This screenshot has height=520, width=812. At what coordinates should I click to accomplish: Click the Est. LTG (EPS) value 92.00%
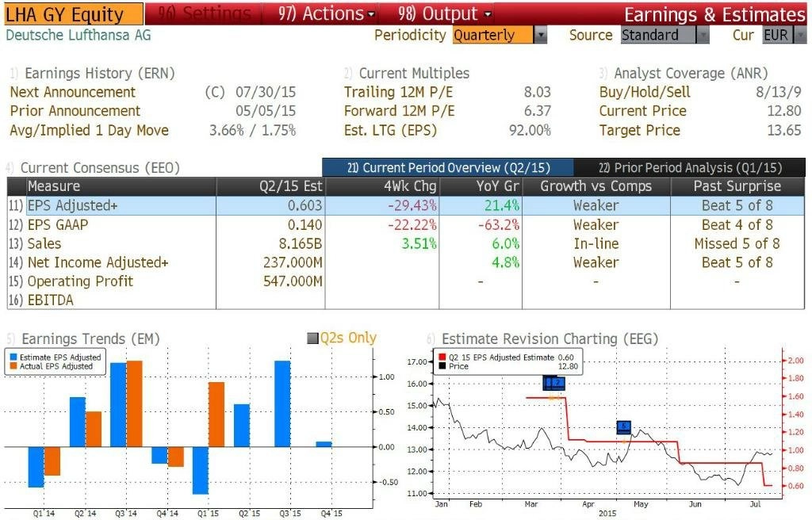[x=530, y=130]
